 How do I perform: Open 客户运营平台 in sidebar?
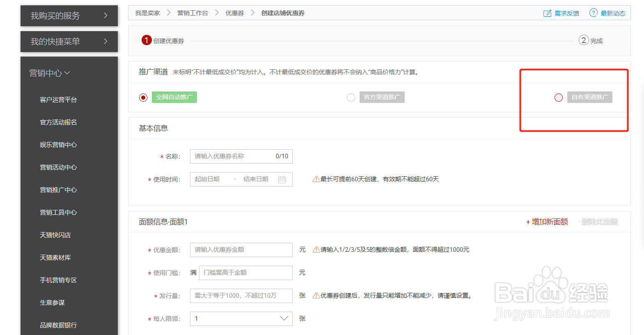58,100
